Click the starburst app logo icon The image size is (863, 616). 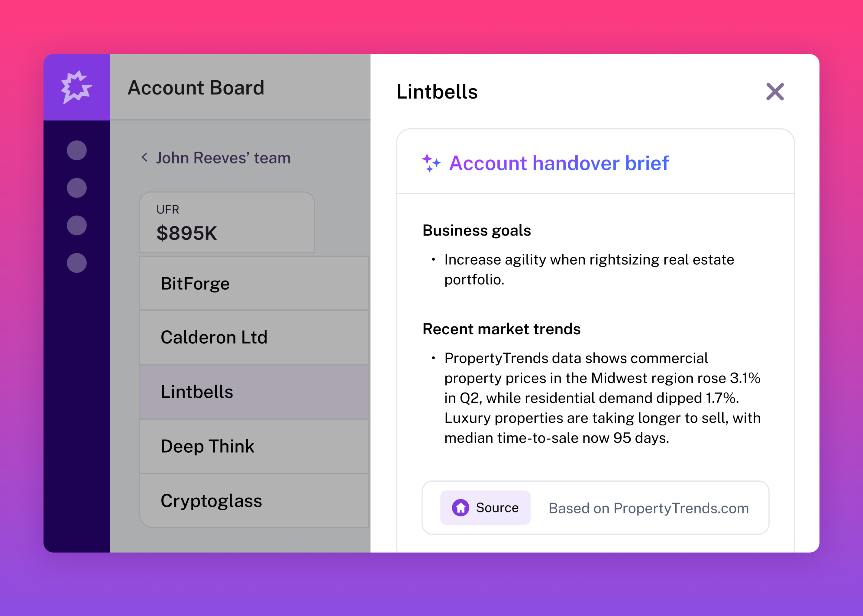[x=77, y=87]
